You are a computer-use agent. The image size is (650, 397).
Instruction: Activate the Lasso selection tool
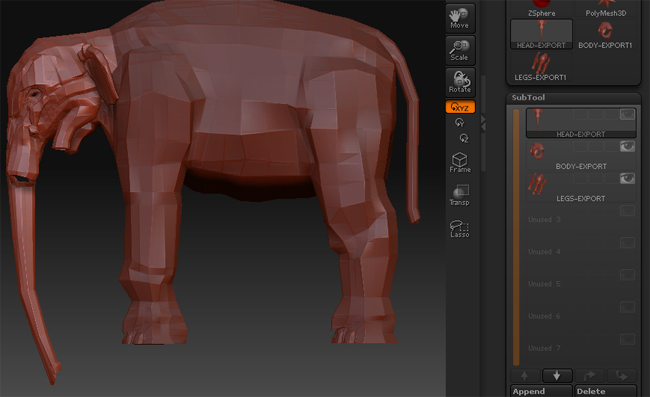pyautogui.click(x=460, y=228)
